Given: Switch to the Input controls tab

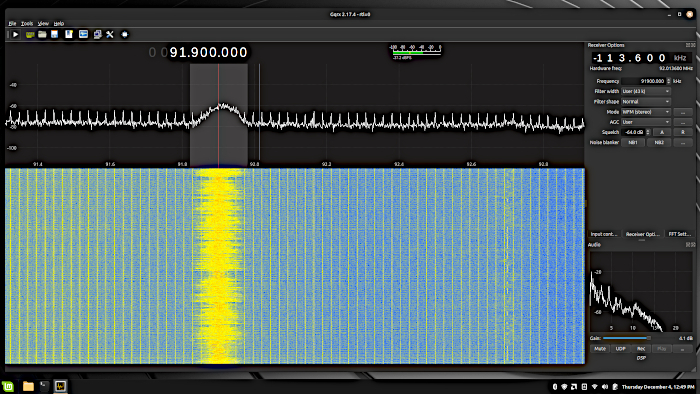Looking at the screenshot, I should coord(604,234).
